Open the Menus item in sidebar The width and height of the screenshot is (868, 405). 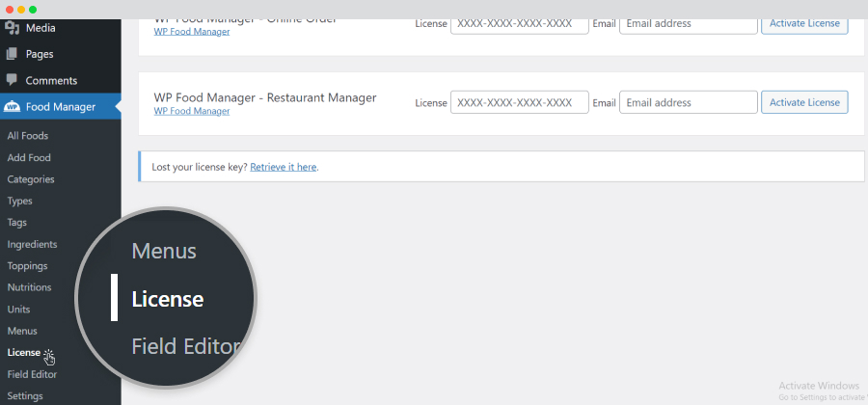[x=22, y=331]
